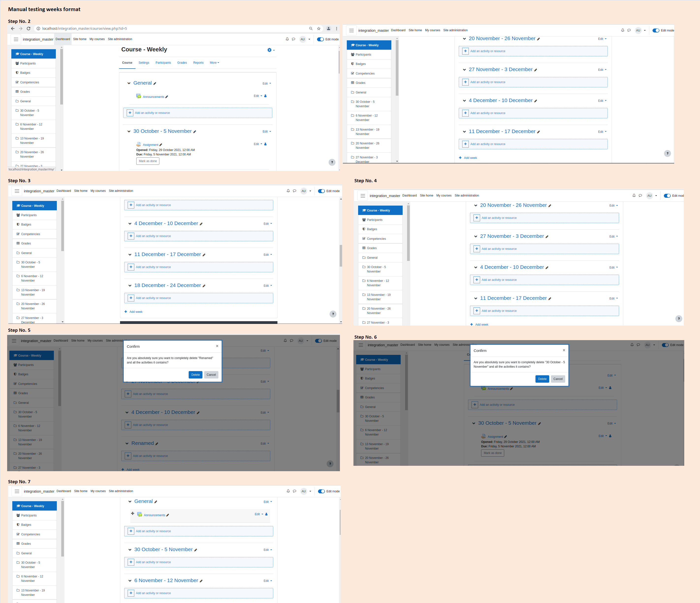
Task: Open the hamburger menu in the Step No. 7 screenshot
Action: click(x=17, y=491)
